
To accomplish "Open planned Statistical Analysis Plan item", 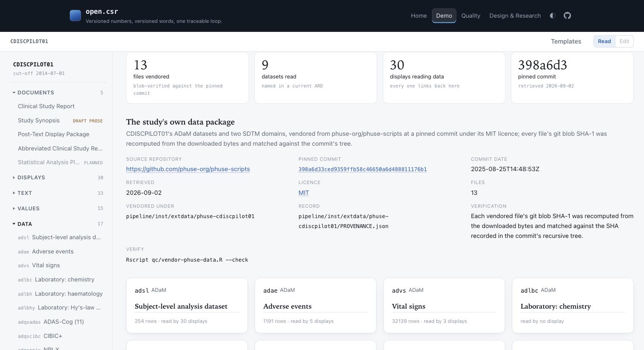I will tap(60, 162).
